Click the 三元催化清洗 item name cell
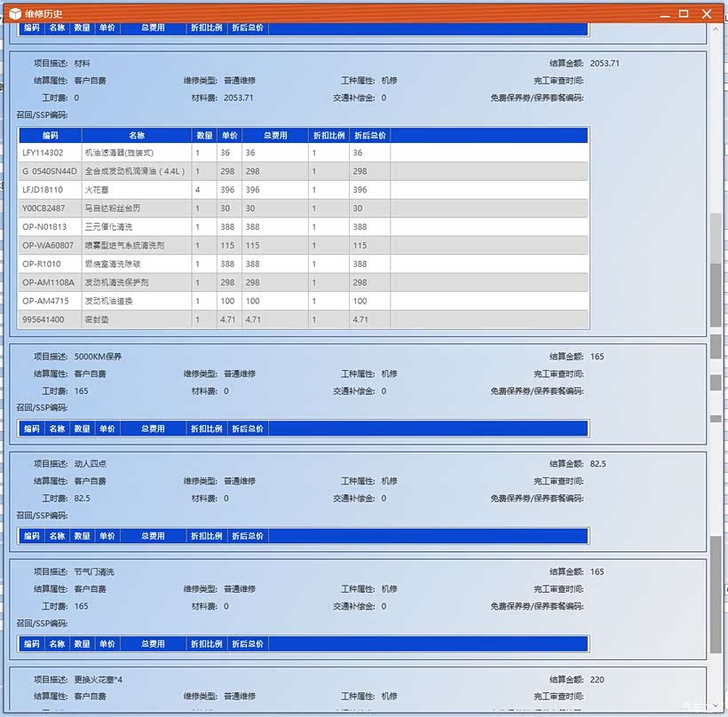Viewport: 728px width, 717px height. pos(108,227)
